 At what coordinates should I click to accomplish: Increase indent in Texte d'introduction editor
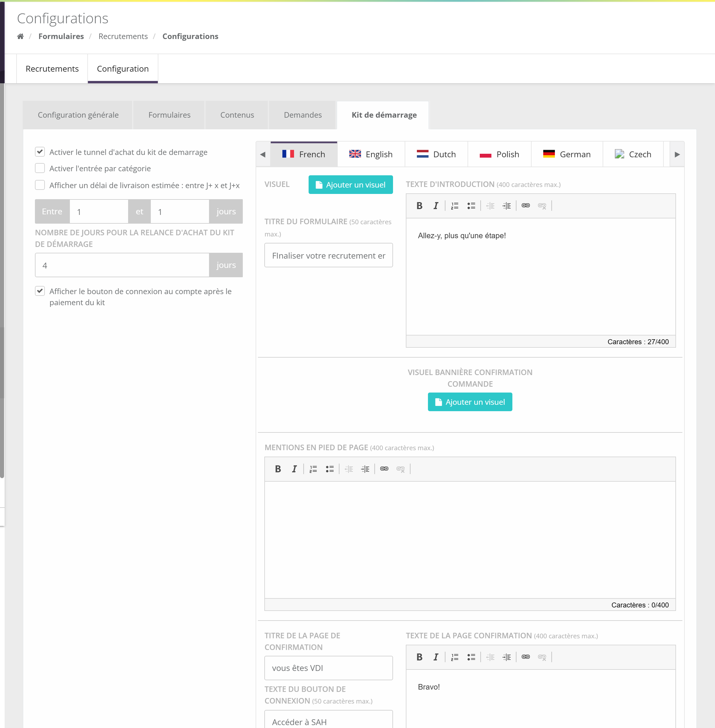click(x=507, y=206)
